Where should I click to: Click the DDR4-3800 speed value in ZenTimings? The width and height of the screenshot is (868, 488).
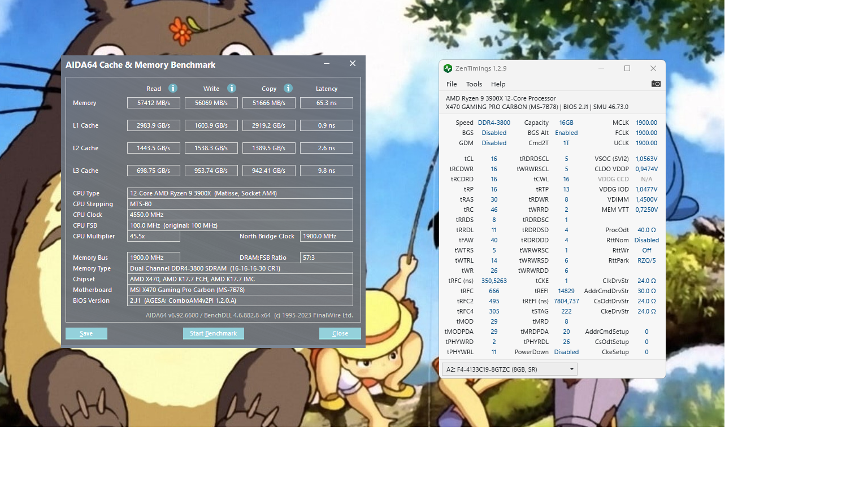point(494,123)
